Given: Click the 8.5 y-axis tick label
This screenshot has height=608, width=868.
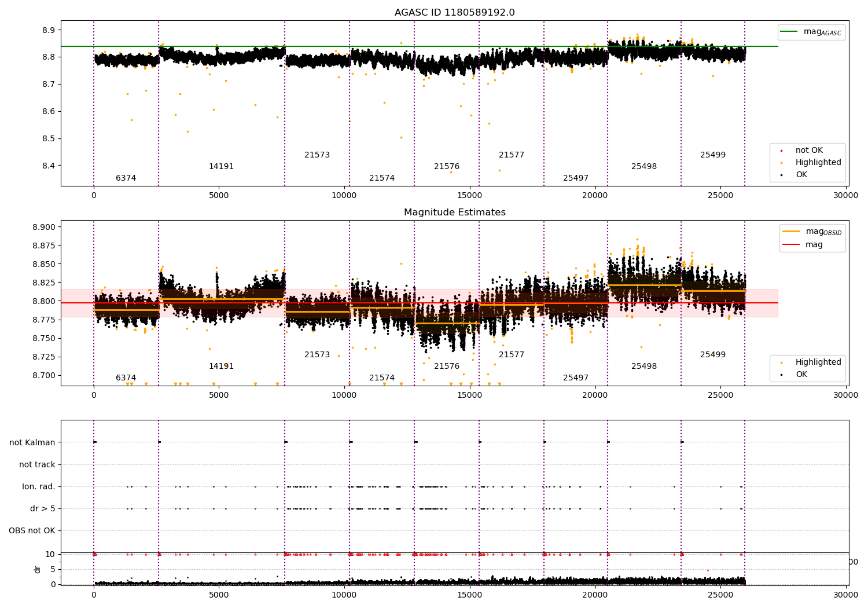Looking at the screenshot, I should pyautogui.click(x=49, y=139).
